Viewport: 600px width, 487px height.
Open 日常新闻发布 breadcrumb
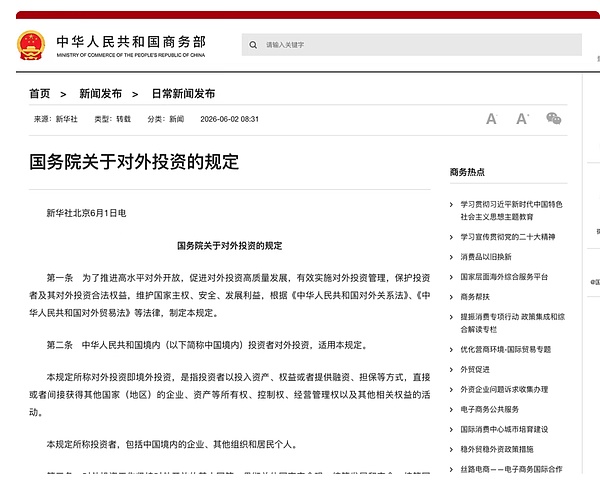coord(183,94)
